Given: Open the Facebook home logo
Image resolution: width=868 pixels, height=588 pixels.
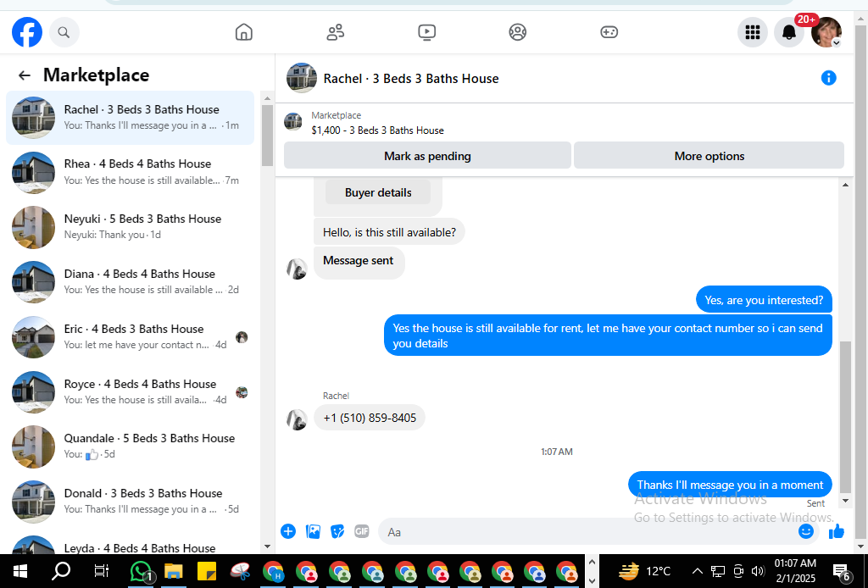Looking at the screenshot, I should point(26,32).
